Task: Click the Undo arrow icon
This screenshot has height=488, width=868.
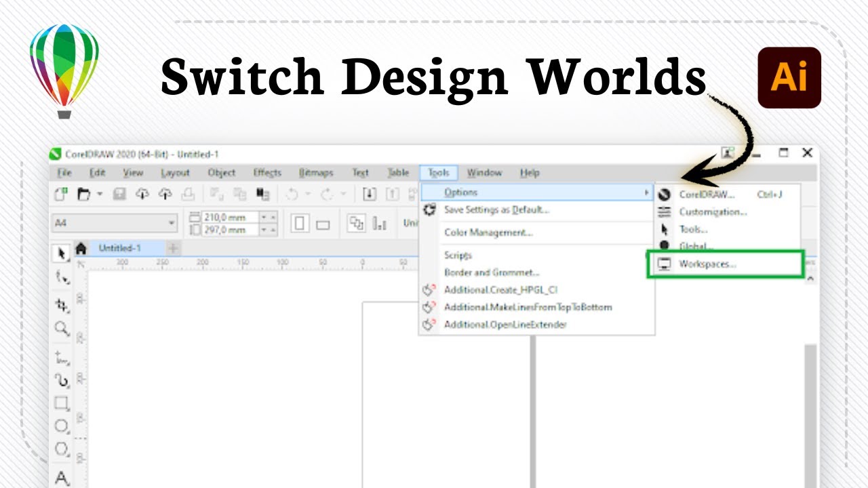Action: point(292,195)
